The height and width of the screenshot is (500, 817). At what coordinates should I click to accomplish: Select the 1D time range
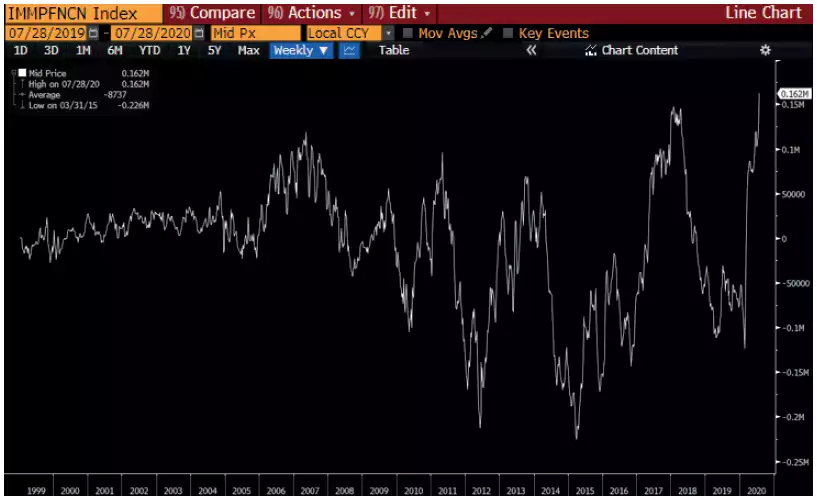[x=20, y=51]
